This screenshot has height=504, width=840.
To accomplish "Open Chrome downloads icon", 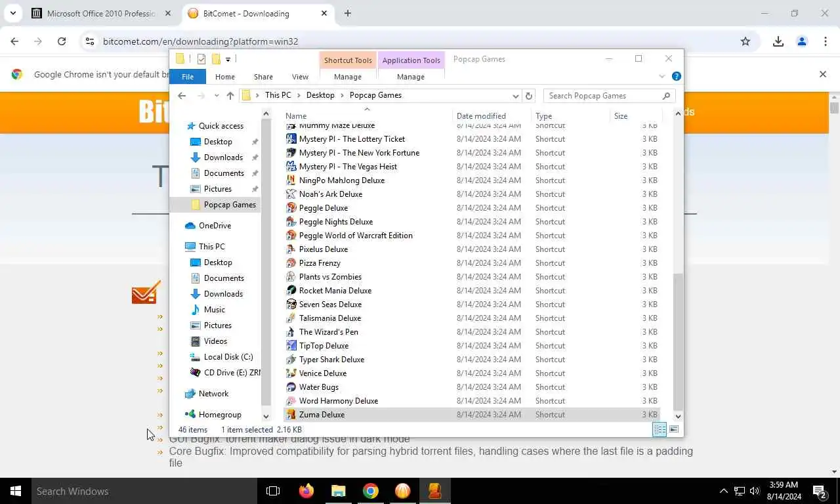I will 778,41.
